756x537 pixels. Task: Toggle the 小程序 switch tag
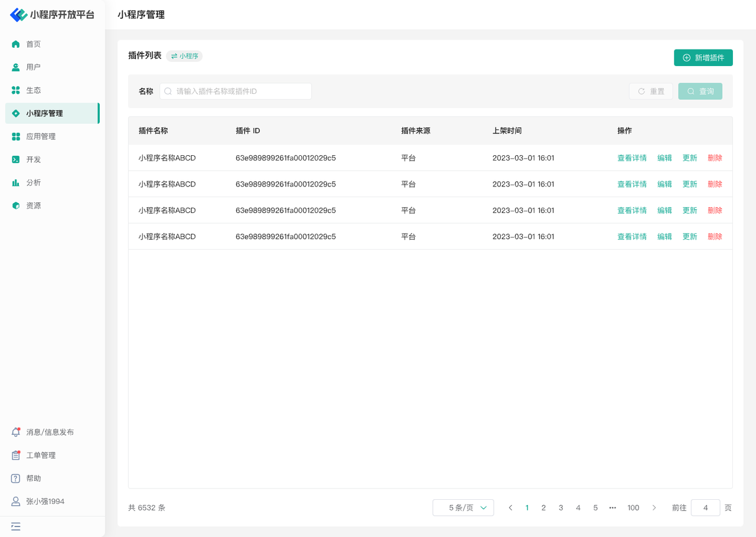(x=184, y=56)
